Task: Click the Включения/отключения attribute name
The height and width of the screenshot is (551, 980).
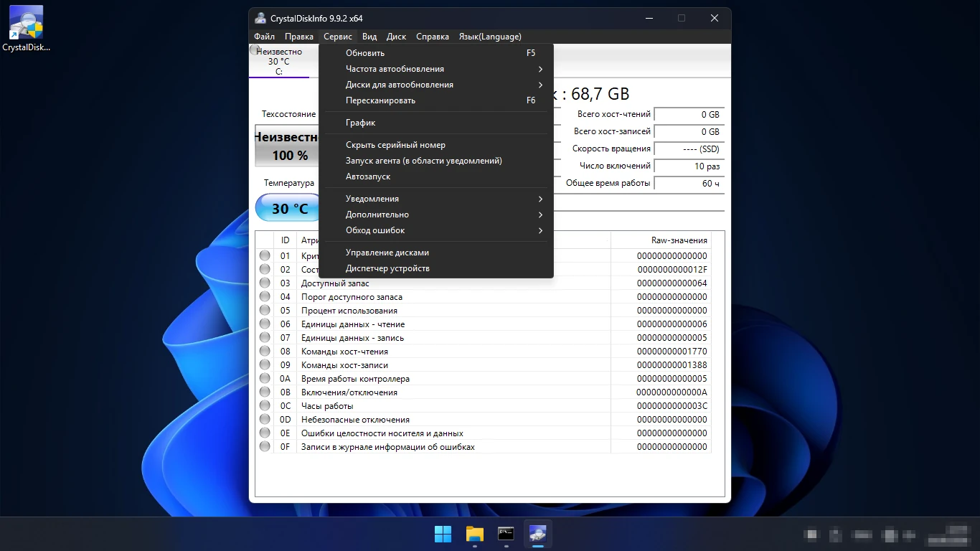Action: (x=349, y=392)
